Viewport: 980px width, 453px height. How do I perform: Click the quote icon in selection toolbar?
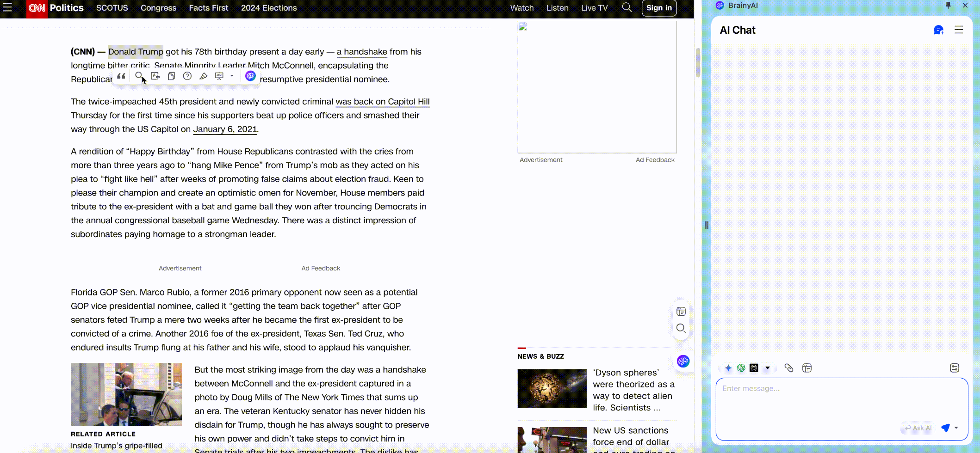pos(121,76)
